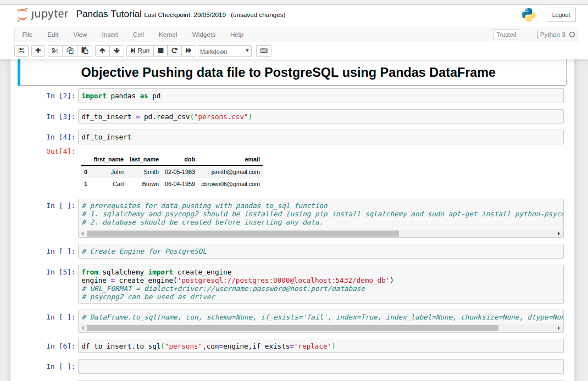
Task: Click the Logout button
Action: [x=561, y=15]
